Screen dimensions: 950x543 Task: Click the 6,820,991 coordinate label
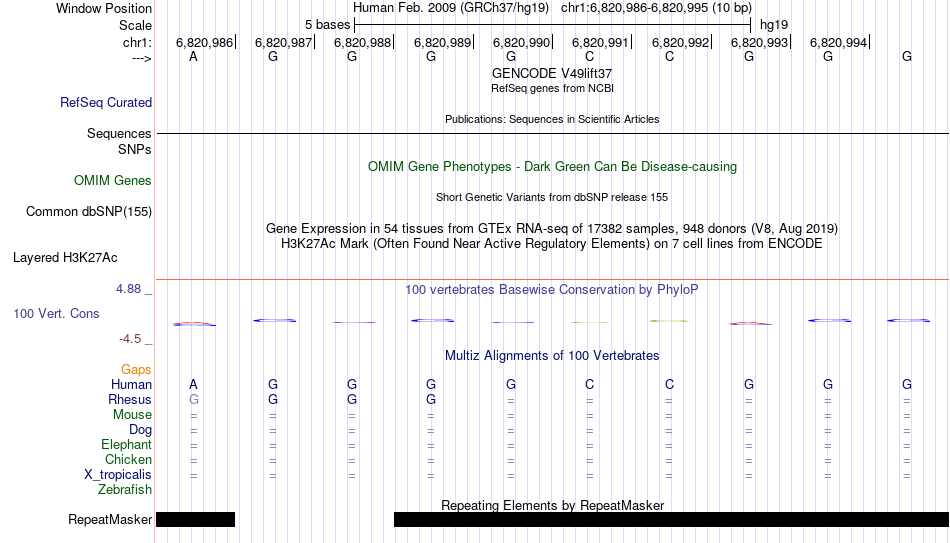point(600,42)
